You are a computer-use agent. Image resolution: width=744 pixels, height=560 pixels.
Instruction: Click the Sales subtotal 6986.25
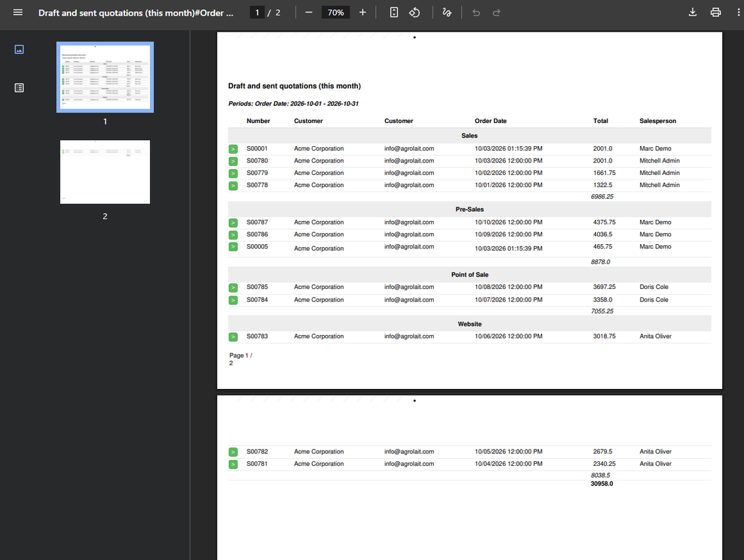(x=602, y=196)
